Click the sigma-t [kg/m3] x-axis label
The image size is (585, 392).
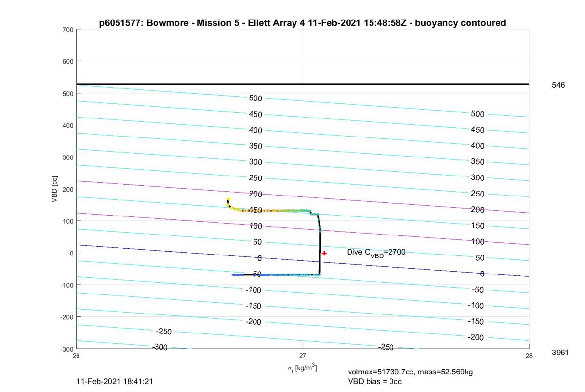coord(302,368)
